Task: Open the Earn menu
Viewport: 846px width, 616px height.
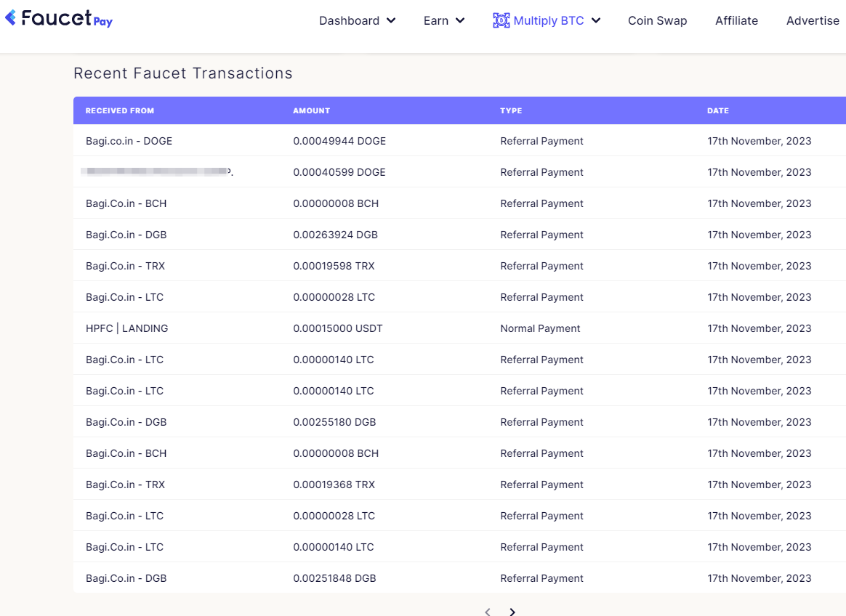Action: click(x=444, y=20)
